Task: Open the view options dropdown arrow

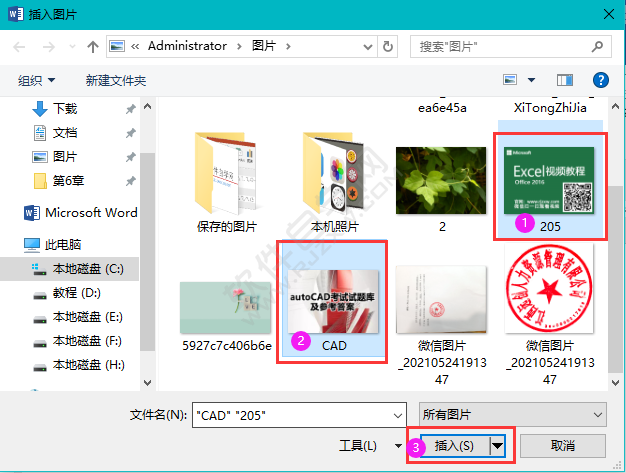Action: (531, 80)
